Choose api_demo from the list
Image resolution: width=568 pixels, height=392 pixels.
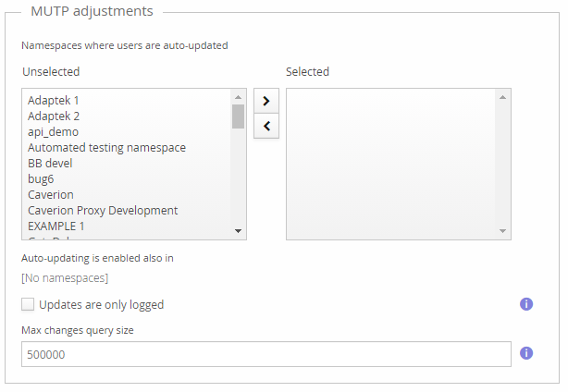click(x=53, y=131)
